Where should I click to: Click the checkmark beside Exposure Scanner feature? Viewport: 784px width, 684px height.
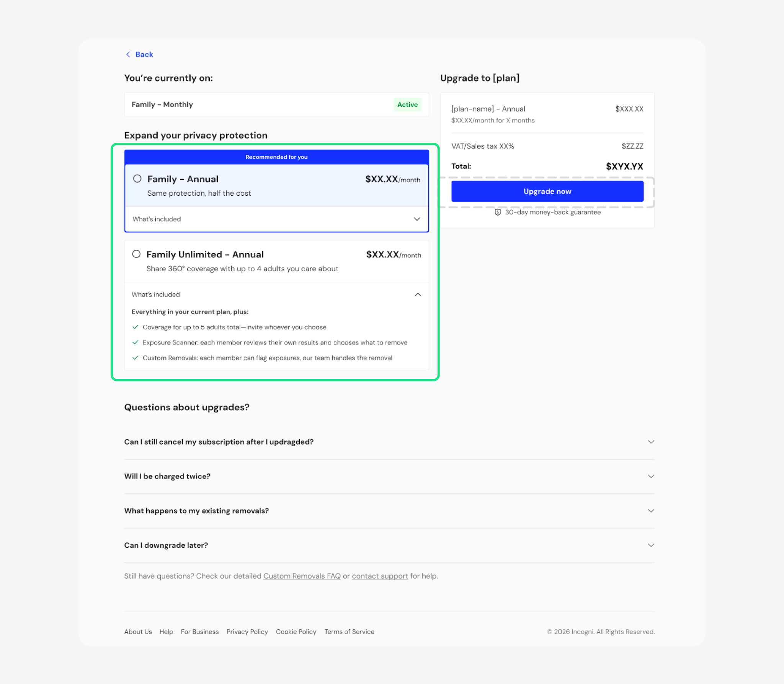coord(135,342)
